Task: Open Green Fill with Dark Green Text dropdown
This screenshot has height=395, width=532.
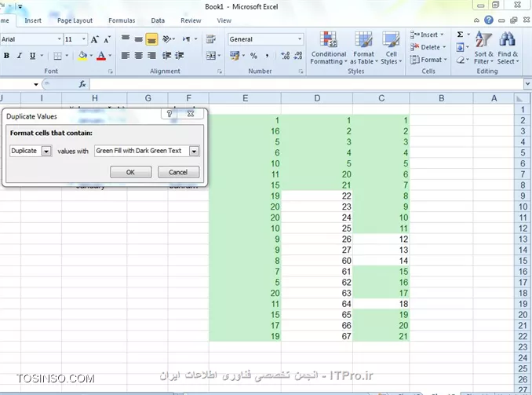Action: click(194, 151)
